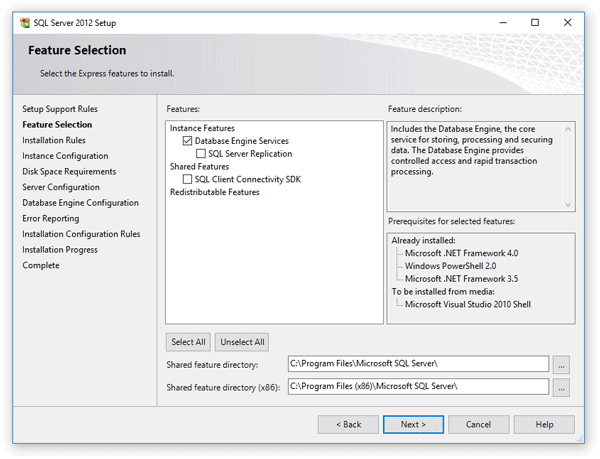Go back with the < Back button
This screenshot has height=459, width=600.
348,425
